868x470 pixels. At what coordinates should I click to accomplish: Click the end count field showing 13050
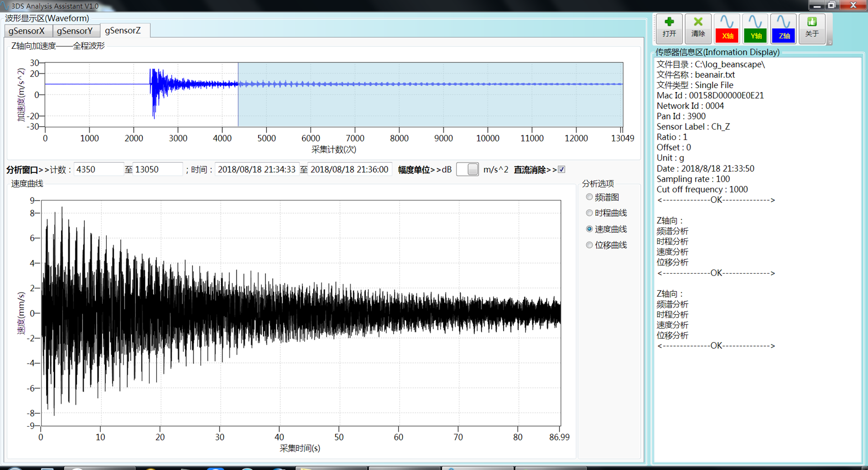tap(157, 170)
